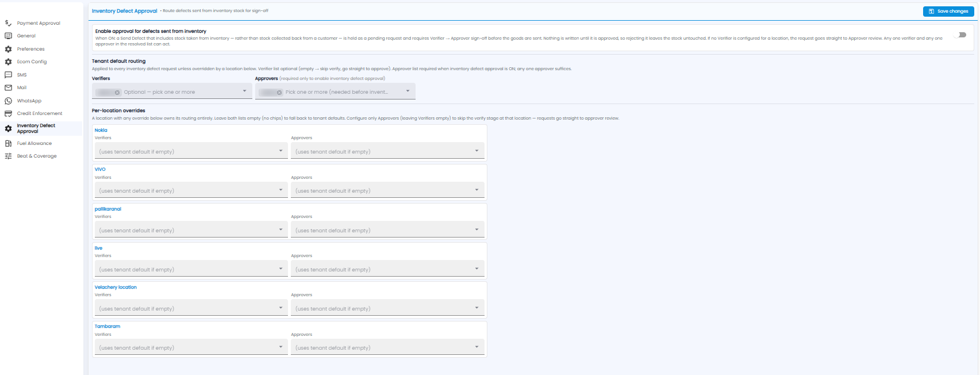The image size is (980, 375).
Task: Click the Tenant default routing heading
Action: pos(119,61)
